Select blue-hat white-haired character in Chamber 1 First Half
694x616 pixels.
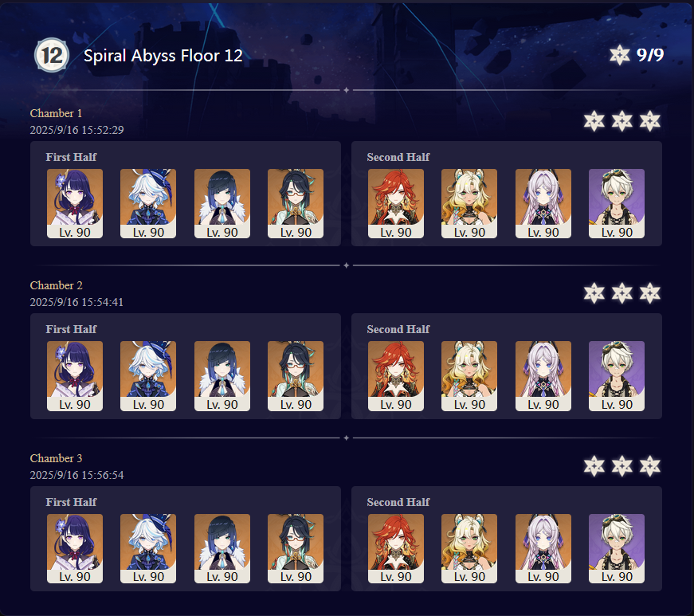point(148,203)
